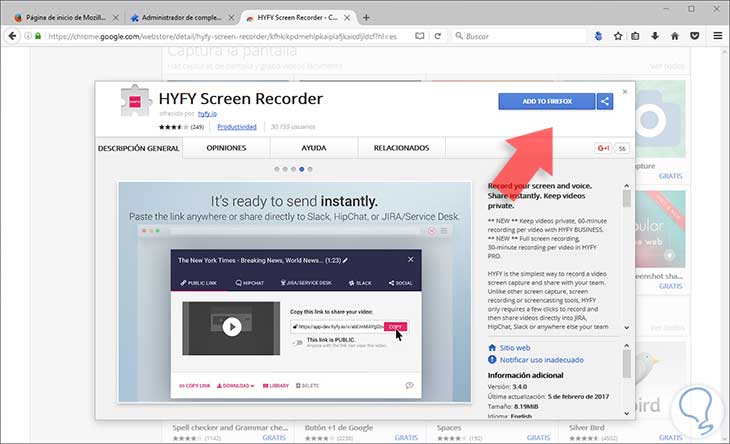
Task: Select the first screenshot carousel dot
Action: pos(277,169)
